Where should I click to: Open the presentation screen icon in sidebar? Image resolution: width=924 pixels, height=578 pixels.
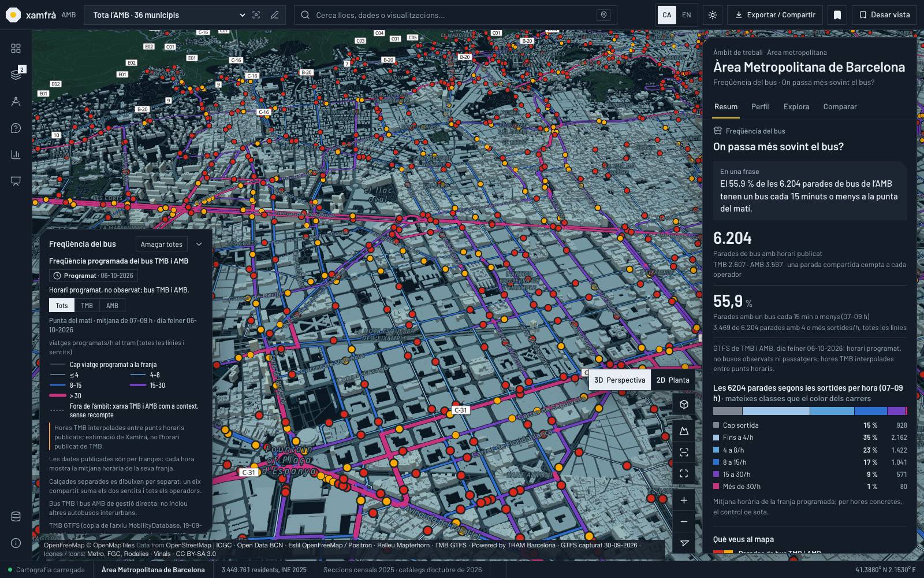coord(16,181)
